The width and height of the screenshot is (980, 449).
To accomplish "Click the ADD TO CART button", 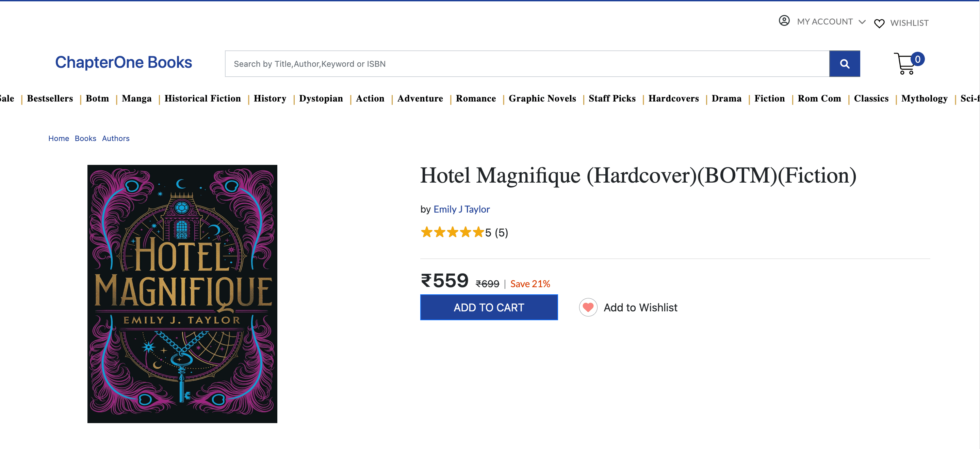I will (x=489, y=307).
